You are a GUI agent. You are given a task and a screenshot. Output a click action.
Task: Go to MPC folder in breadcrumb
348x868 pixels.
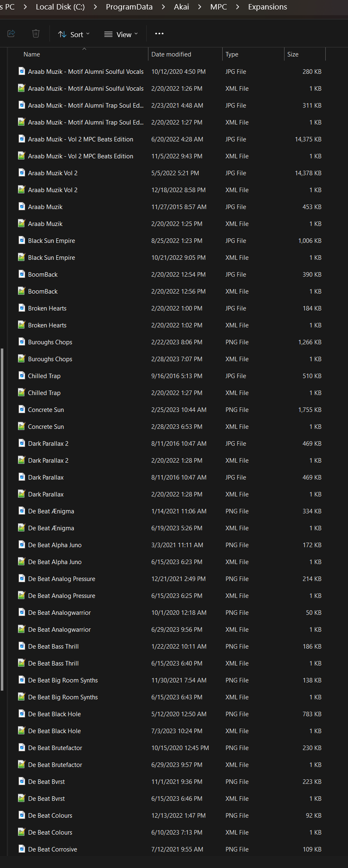coord(219,7)
